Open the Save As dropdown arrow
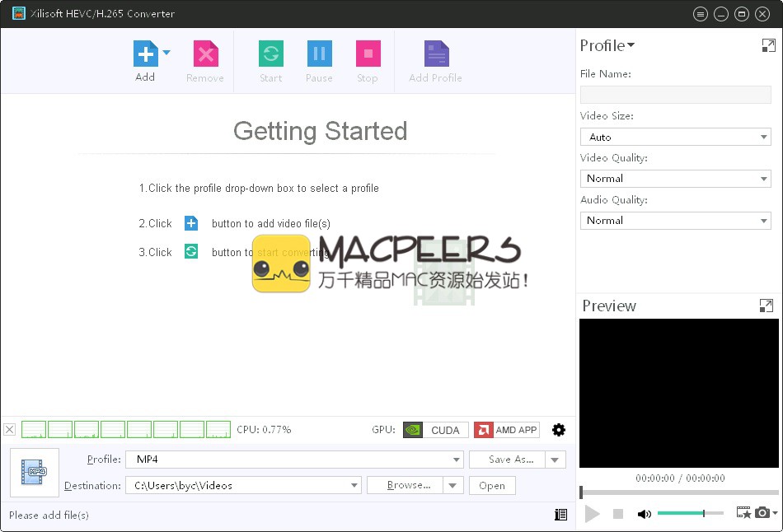This screenshot has width=783, height=532. (x=556, y=460)
